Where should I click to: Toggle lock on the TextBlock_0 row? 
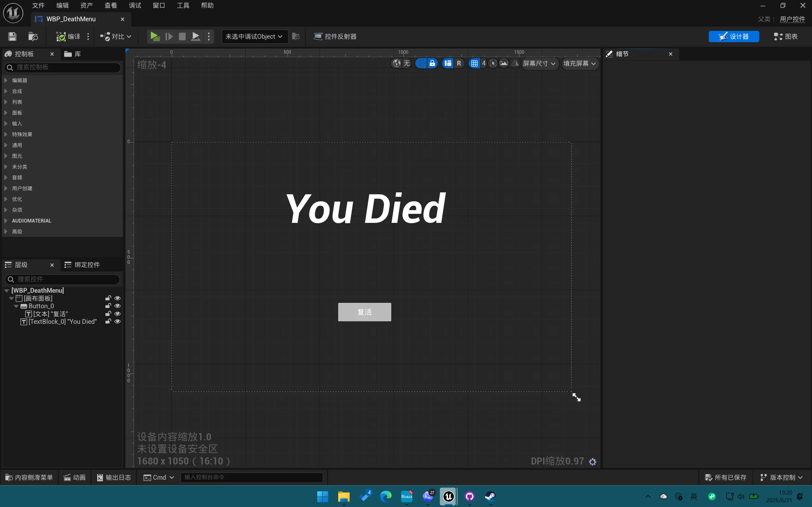point(108,322)
